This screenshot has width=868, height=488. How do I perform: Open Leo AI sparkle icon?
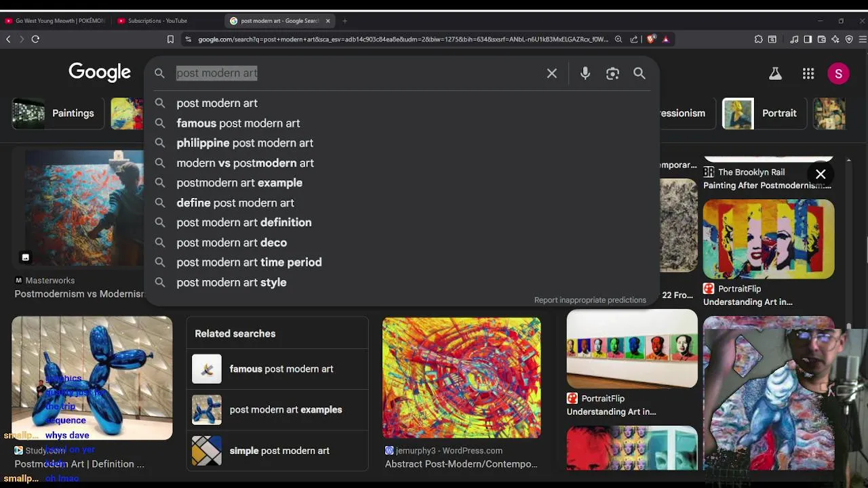pos(835,39)
